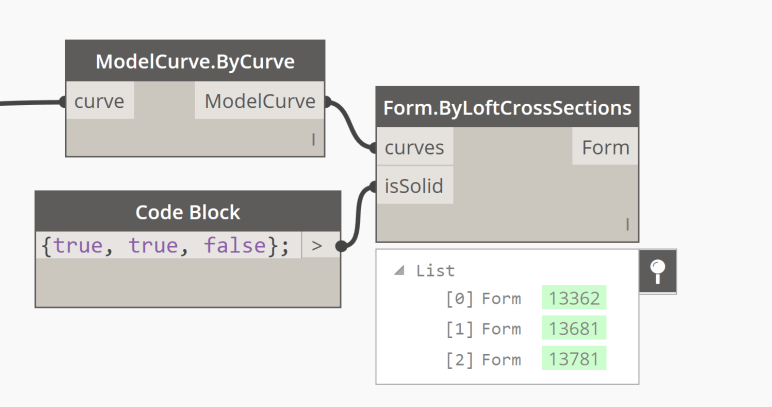
Task: Click the curve input port on ModelCurve.ByCurve
Action: pyautogui.click(x=99, y=101)
